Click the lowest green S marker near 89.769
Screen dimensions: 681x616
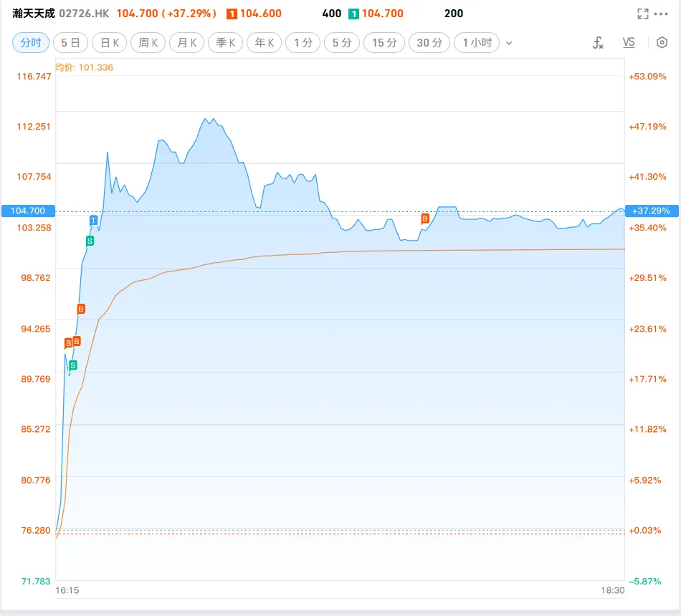coord(72,365)
